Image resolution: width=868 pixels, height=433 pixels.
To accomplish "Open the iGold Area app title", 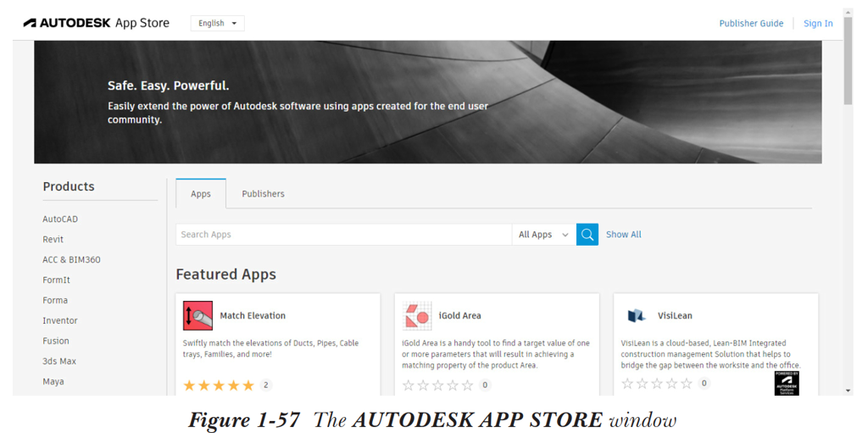I will tap(459, 315).
